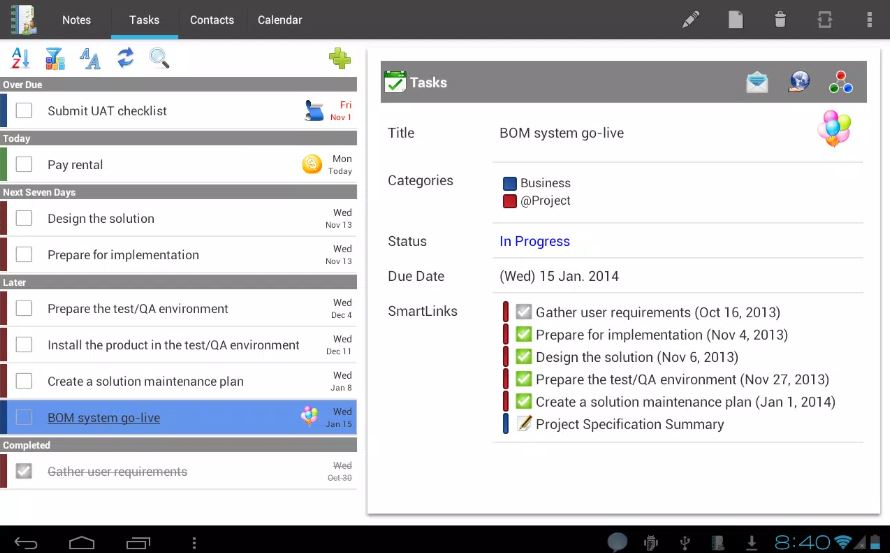Edit the task with the pencil icon
890x553 pixels.
point(690,20)
